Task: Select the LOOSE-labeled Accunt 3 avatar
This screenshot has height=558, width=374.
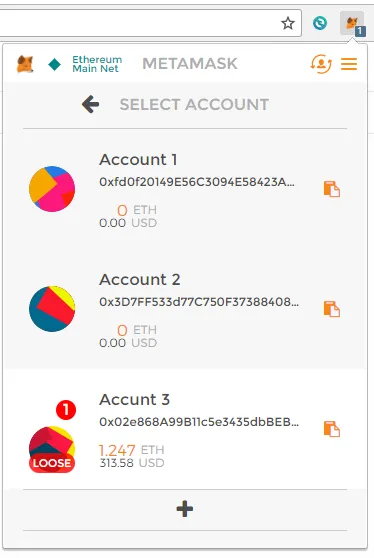Action: pyautogui.click(x=52, y=449)
